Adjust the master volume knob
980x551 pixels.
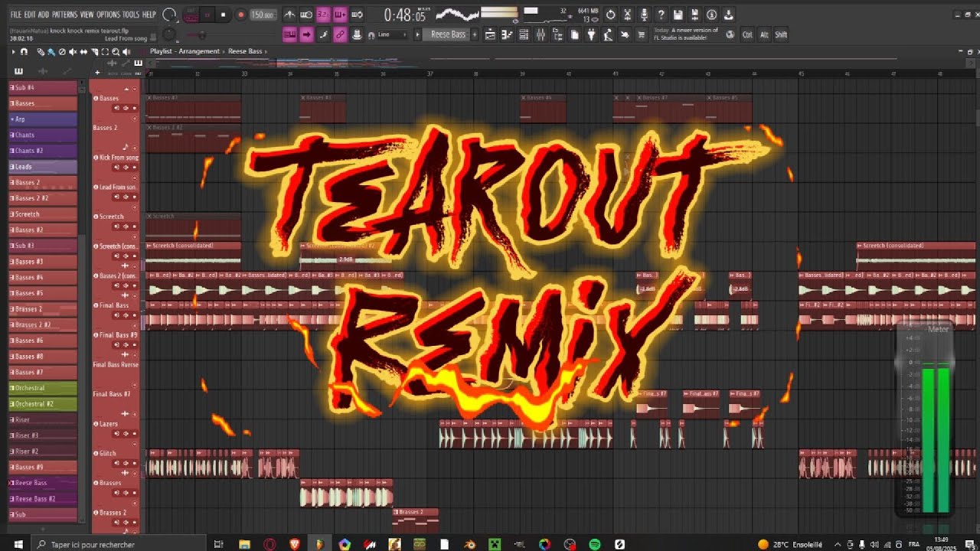click(x=169, y=15)
